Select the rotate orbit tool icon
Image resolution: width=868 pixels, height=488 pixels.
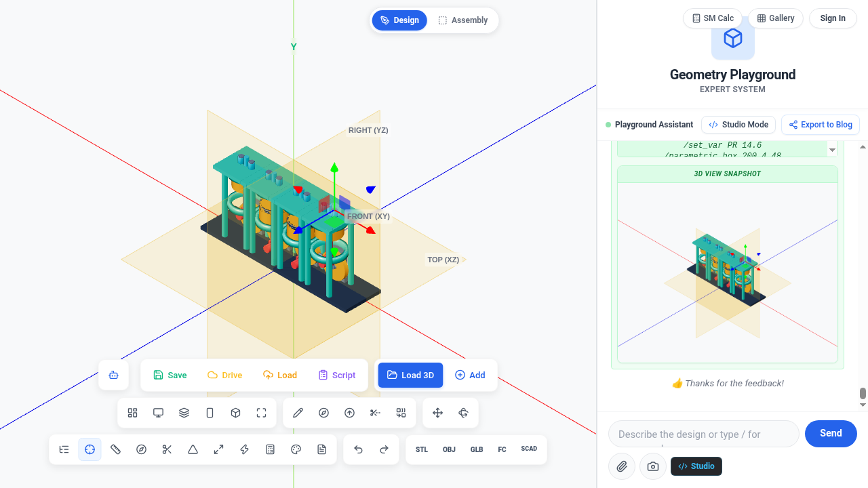464,413
